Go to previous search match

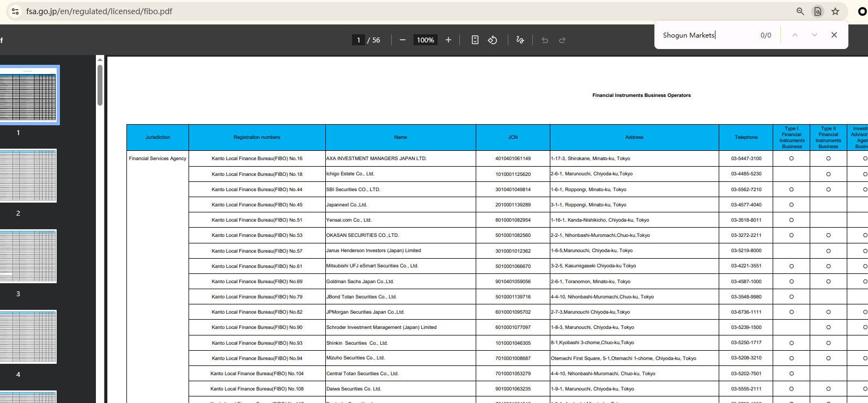pos(795,35)
